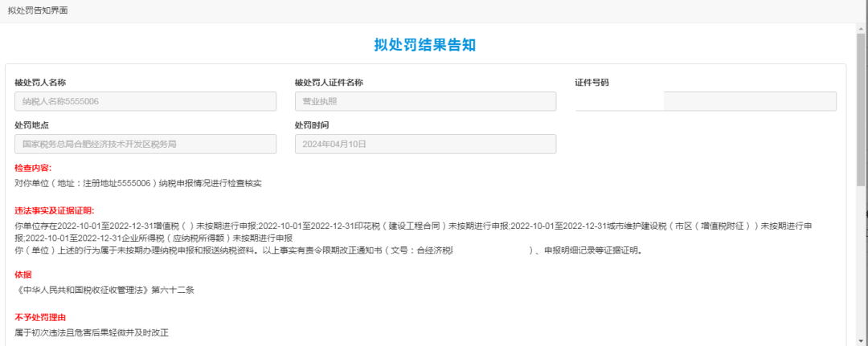Click the 处罚地点 field with 合肥经济技术开发区税务局
This screenshot has width=868, height=346.
click(x=145, y=145)
